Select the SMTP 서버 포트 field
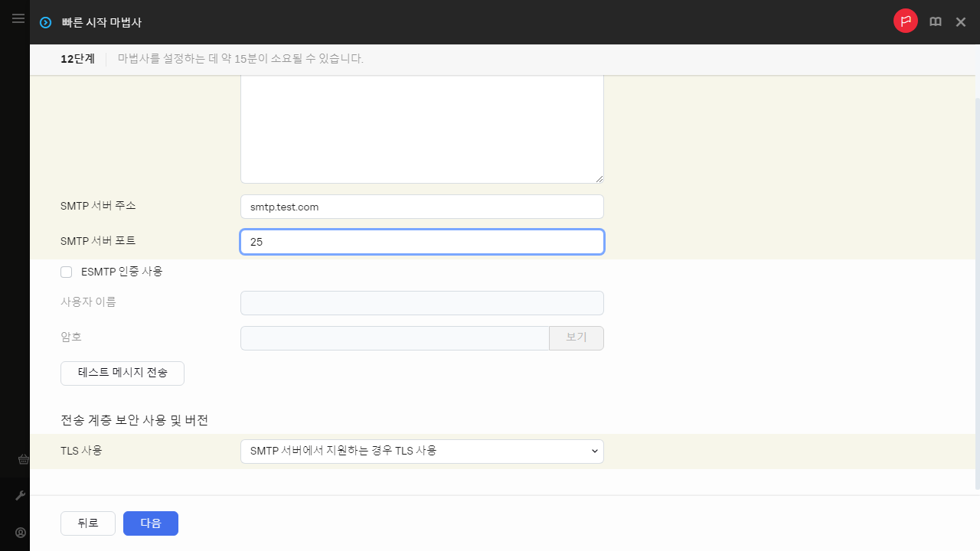The width and height of the screenshot is (980, 551). tap(422, 241)
